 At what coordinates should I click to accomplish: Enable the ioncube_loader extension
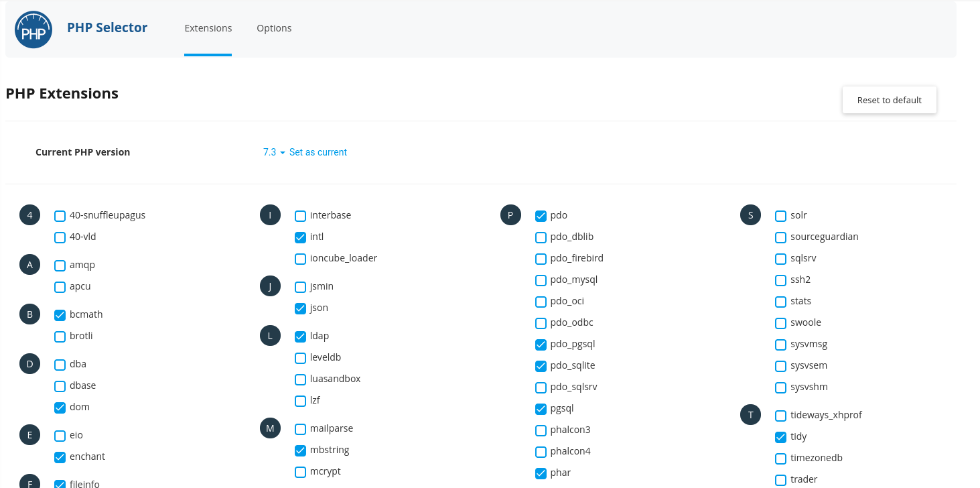(x=301, y=259)
